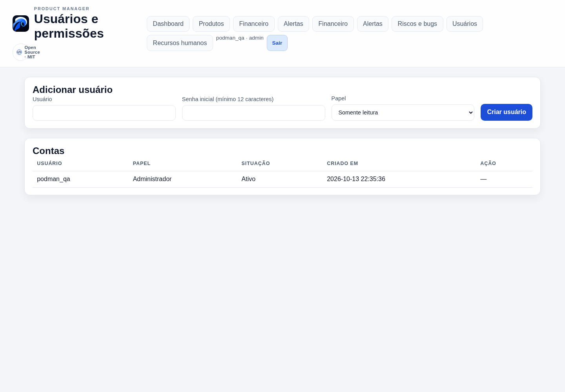
Task: Click the "Open Source · MIT" license text
Action: point(32,52)
